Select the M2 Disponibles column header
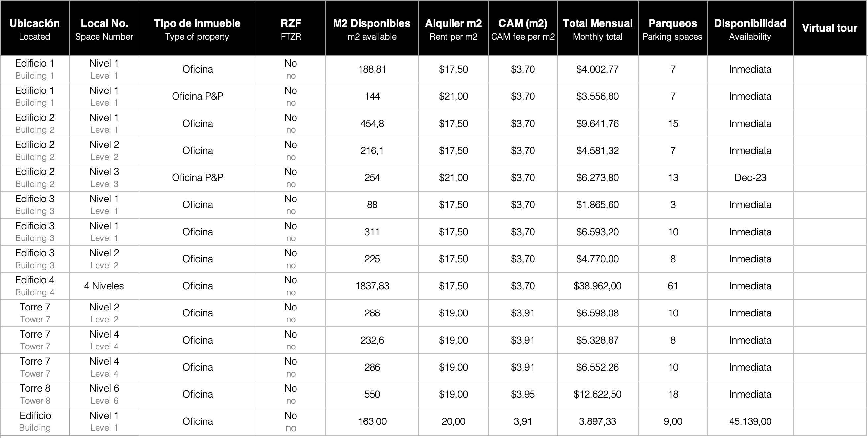The image size is (868, 438). pos(372,28)
